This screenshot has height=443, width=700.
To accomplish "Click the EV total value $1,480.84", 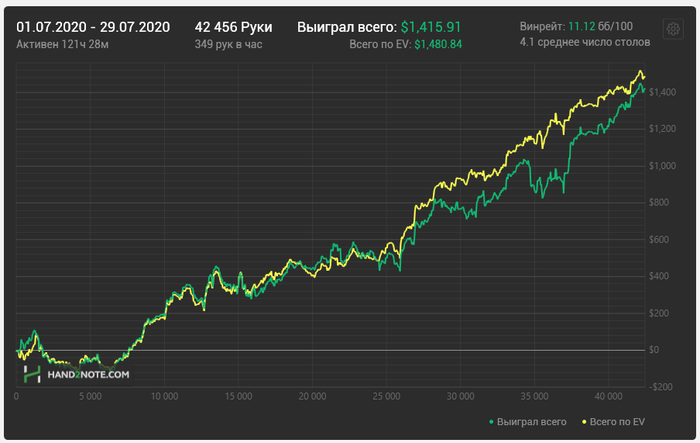I will [438, 44].
